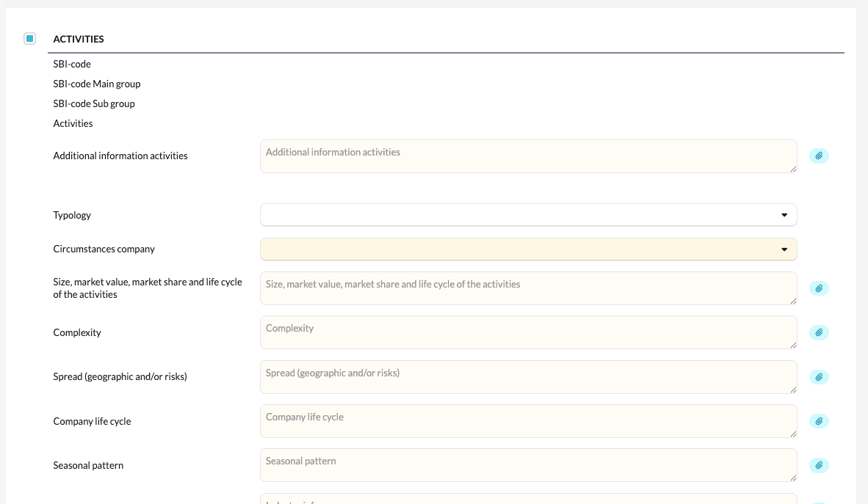The width and height of the screenshot is (868, 504).
Task: Select the Complexity text field
Action: tap(528, 332)
